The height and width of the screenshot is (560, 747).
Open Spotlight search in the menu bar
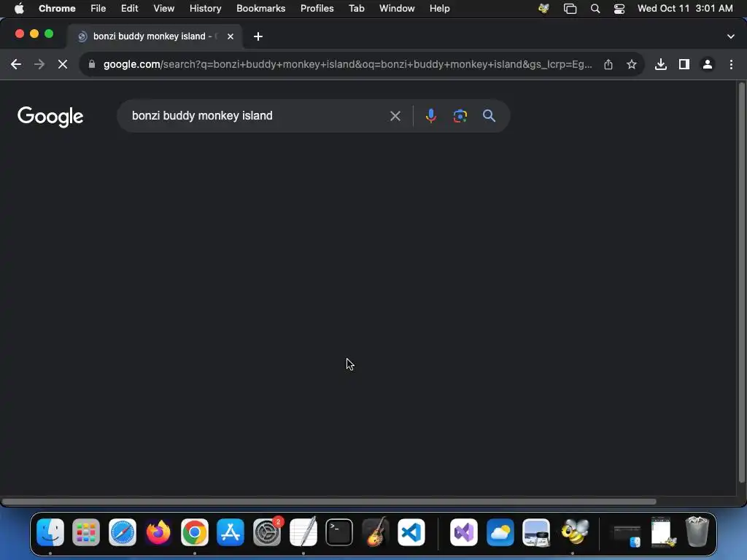click(595, 9)
